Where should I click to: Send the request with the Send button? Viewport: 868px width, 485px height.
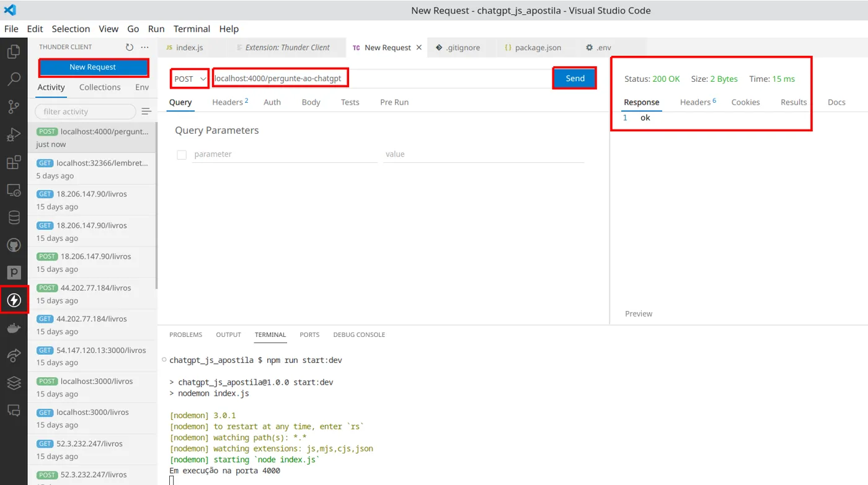pos(575,79)
